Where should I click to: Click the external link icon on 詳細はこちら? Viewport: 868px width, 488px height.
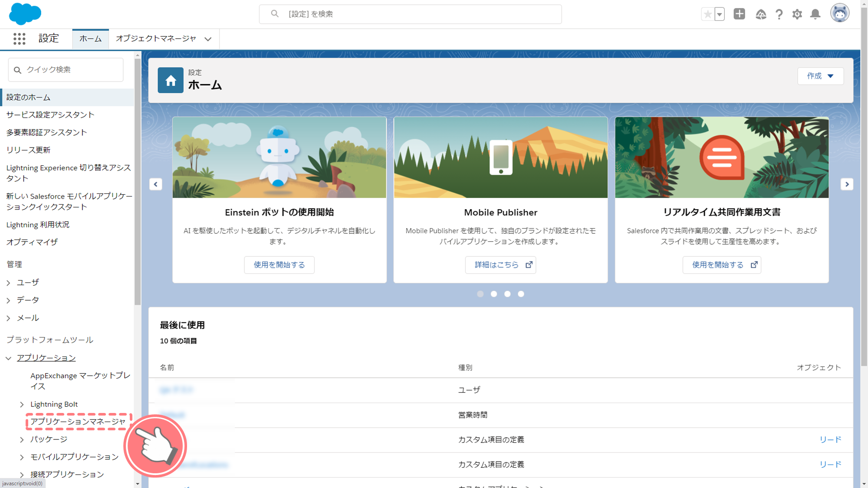tap(529, 265)
